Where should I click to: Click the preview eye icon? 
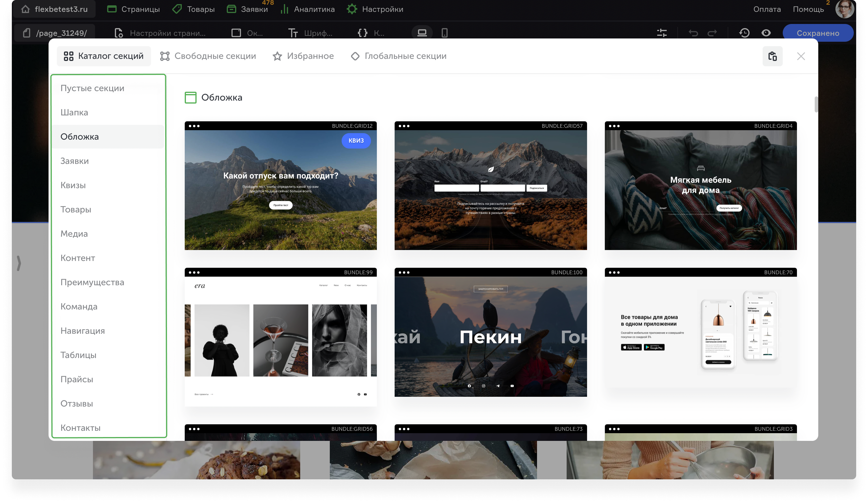(766, 33)
